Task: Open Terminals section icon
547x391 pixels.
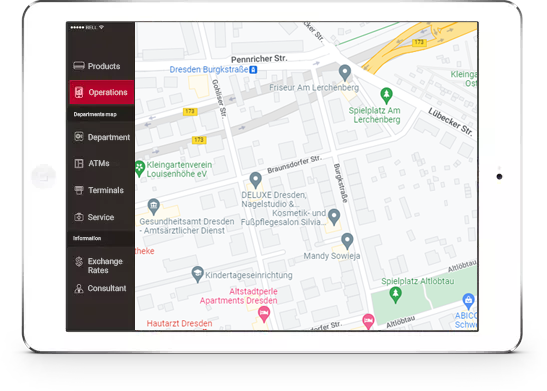Action: [x=79, y=190]
